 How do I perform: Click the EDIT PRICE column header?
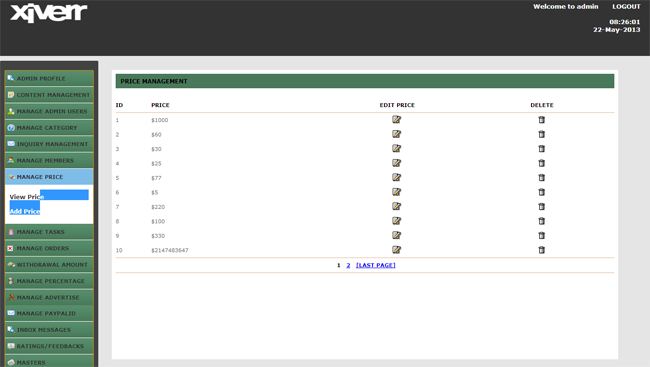click(397, 105)
